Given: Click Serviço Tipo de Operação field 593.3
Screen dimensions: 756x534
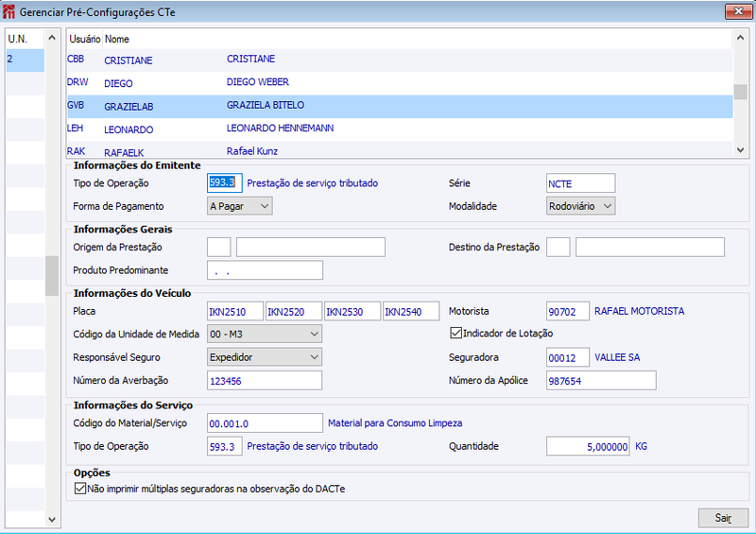Looking at the screenshot, I should (224, 446).
